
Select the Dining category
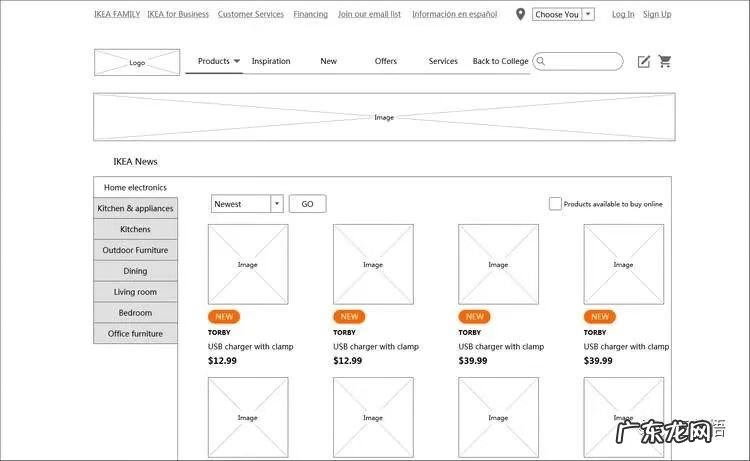click(x=135, y=271)
